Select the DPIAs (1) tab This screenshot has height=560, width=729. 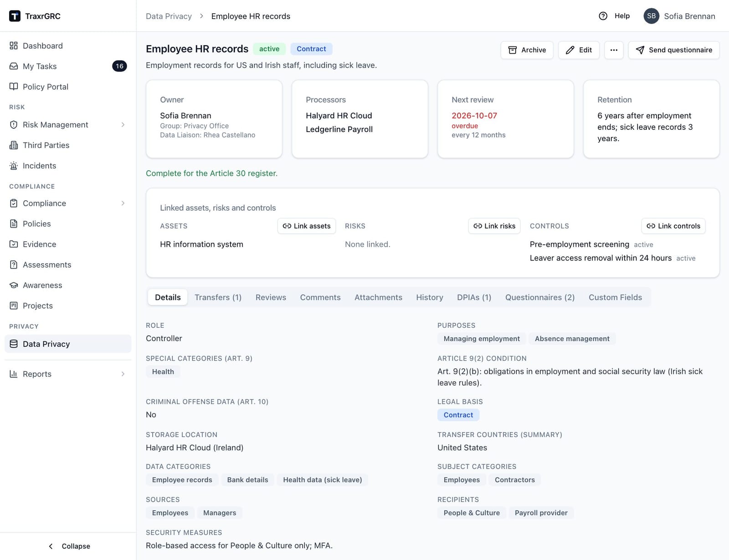click(474, 297)
